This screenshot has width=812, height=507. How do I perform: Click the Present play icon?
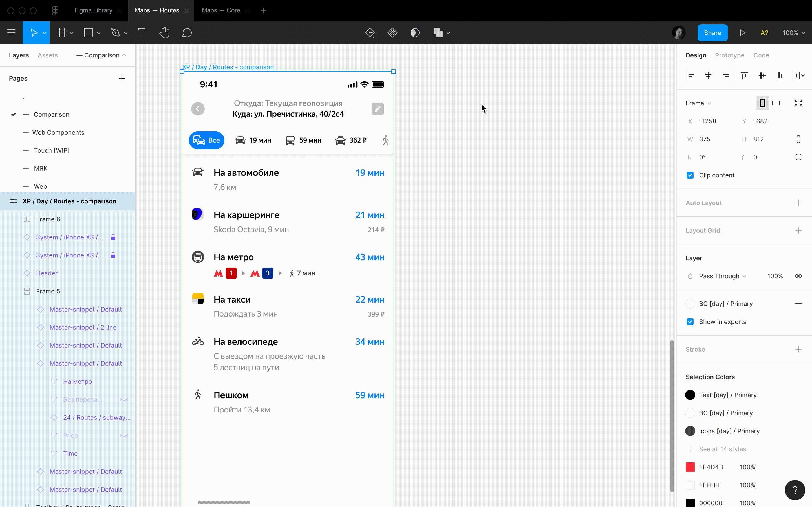coord(743,32)
